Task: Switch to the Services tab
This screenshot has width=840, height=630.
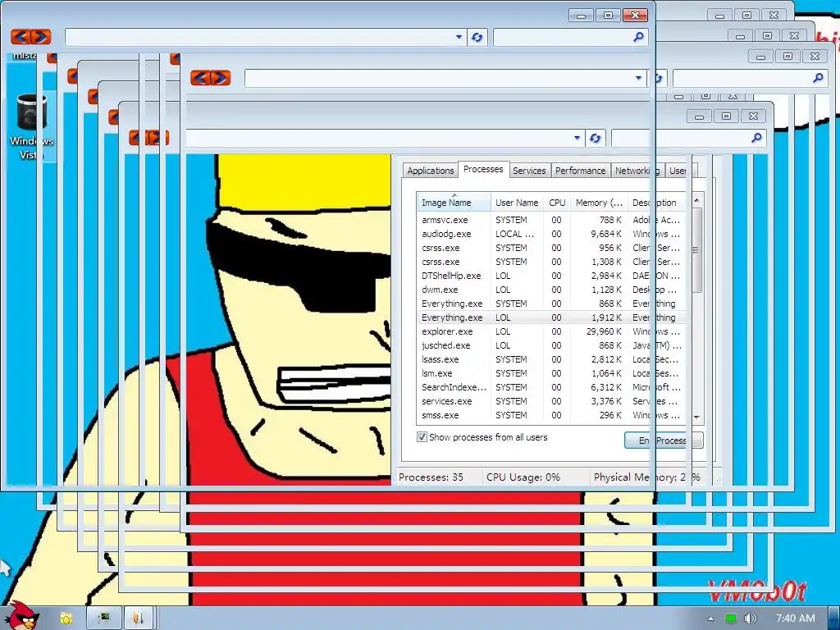Action: (x=529, y=171)
